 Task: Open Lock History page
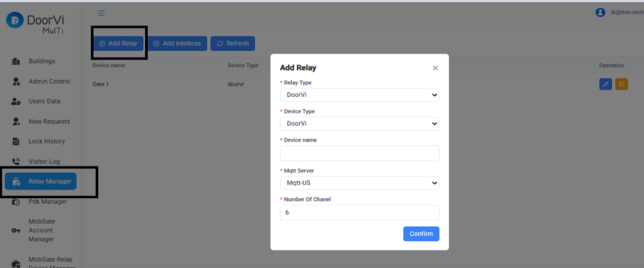point(47,141)
